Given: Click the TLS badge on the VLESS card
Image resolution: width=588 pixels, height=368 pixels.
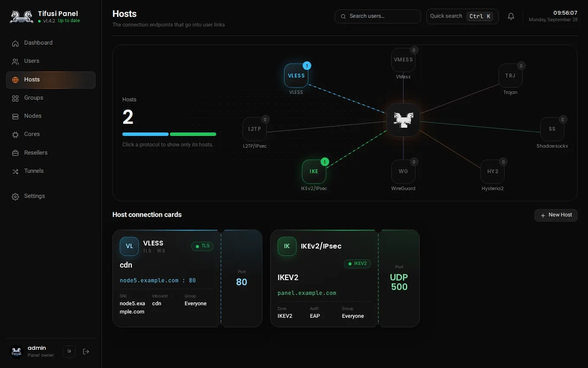Looking at the screenshot, I should click(x=202, y=246).
